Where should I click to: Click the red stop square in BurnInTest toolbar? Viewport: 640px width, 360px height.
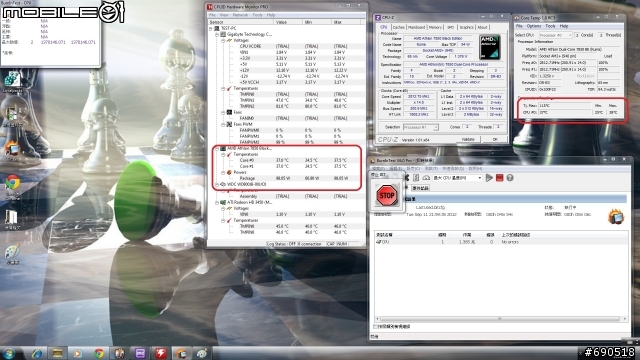tap(499, 178)
